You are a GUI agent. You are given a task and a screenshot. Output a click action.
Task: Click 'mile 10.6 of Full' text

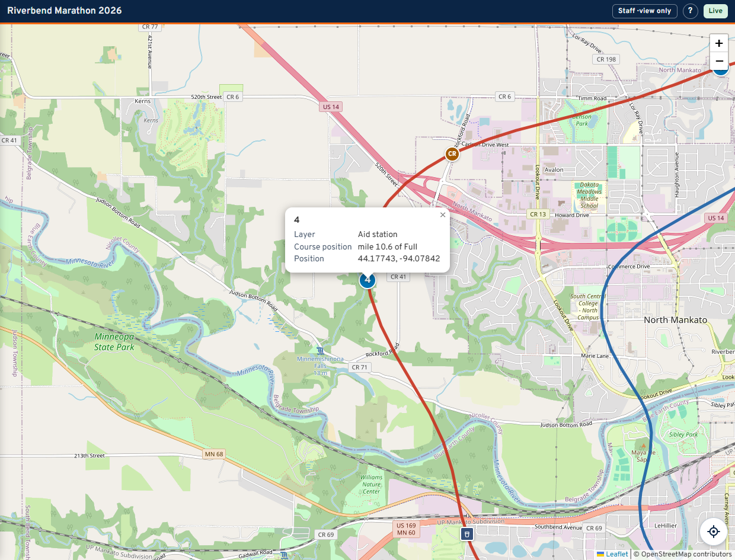[388, 247]
